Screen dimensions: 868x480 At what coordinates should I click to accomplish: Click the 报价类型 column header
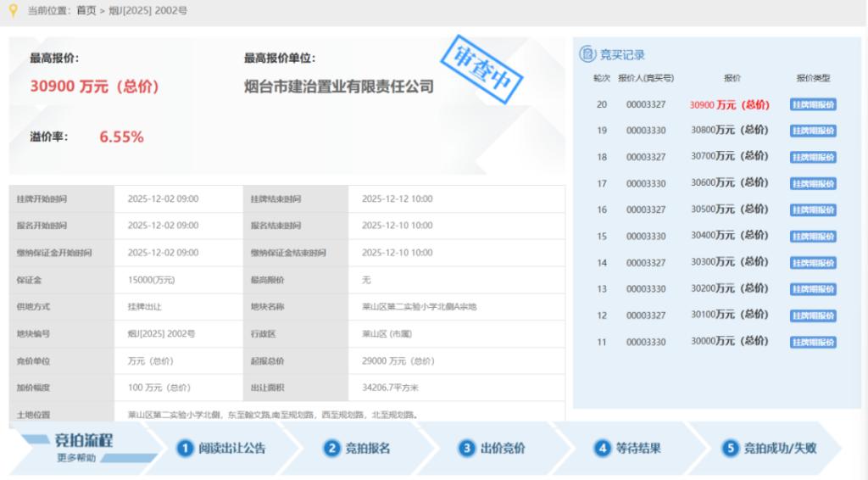(813, 78)
